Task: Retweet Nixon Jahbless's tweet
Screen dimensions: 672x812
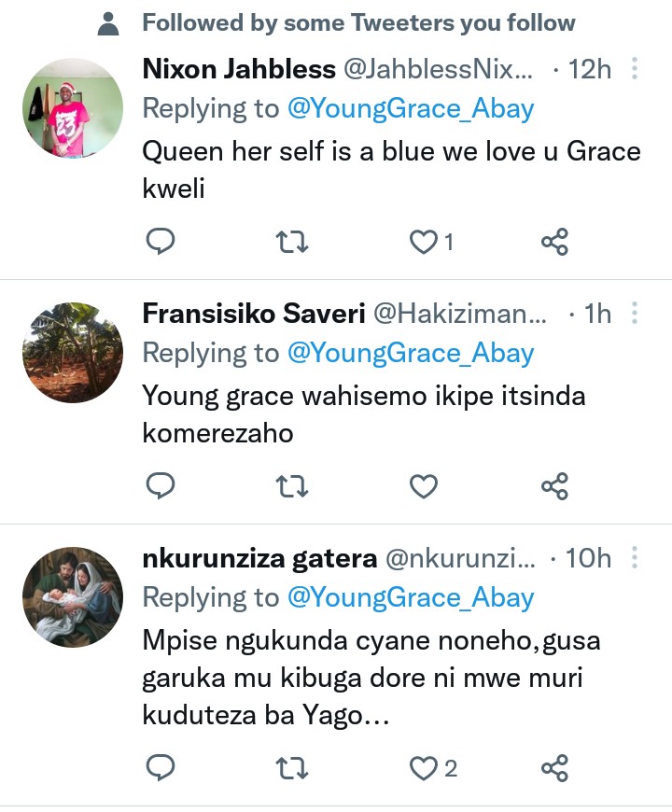Action: [293, 243]
